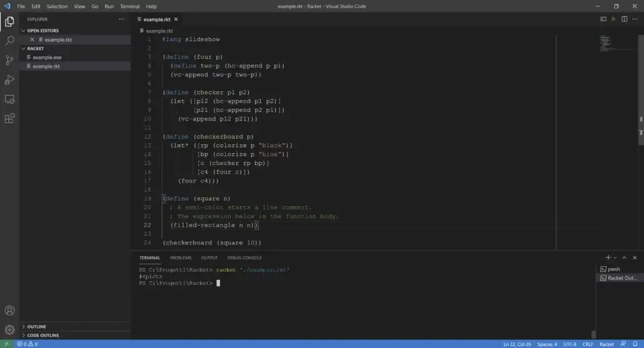
Task: Open the Run and Debug view
Action: 9,79
